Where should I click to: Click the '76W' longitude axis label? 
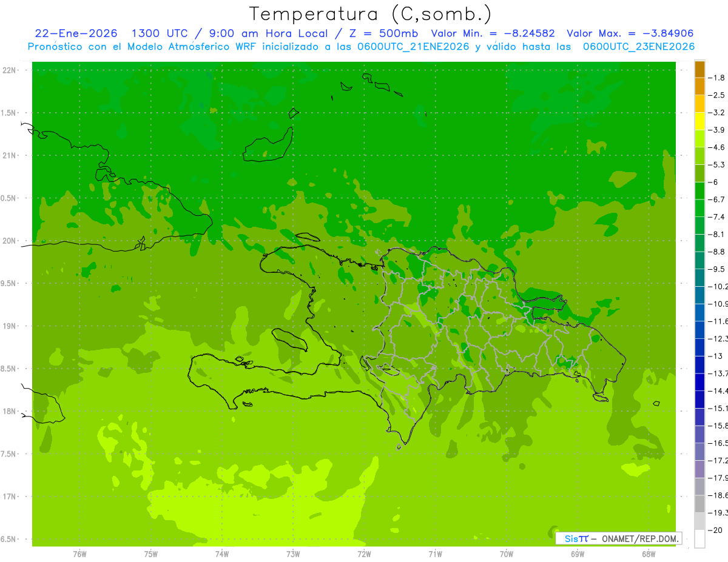(x=79, y=554)
